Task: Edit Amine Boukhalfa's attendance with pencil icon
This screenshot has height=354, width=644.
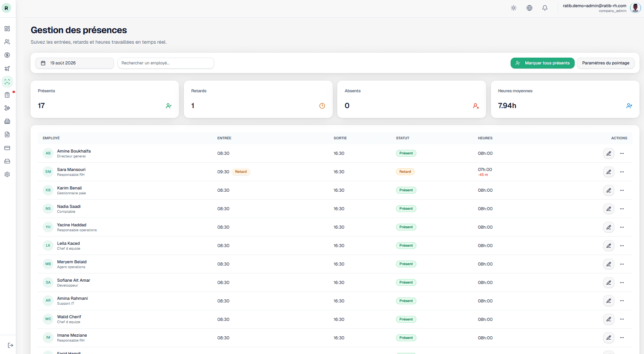Action: (x=609, y=153)
